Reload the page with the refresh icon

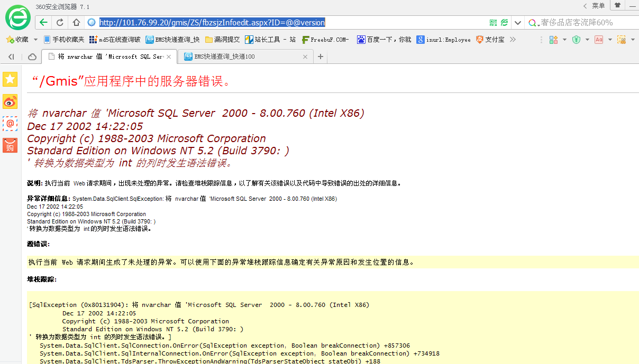pyautogui.click(x=60, y=23)
